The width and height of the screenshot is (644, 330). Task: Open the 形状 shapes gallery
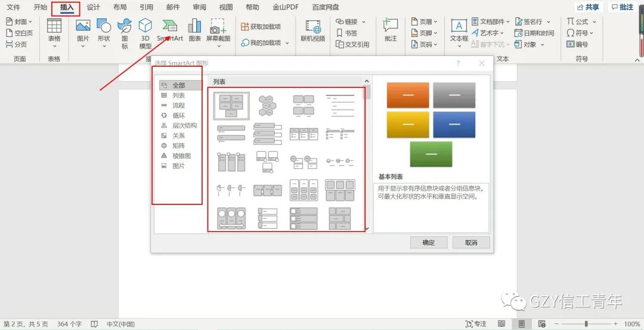[x=104, y=33]
